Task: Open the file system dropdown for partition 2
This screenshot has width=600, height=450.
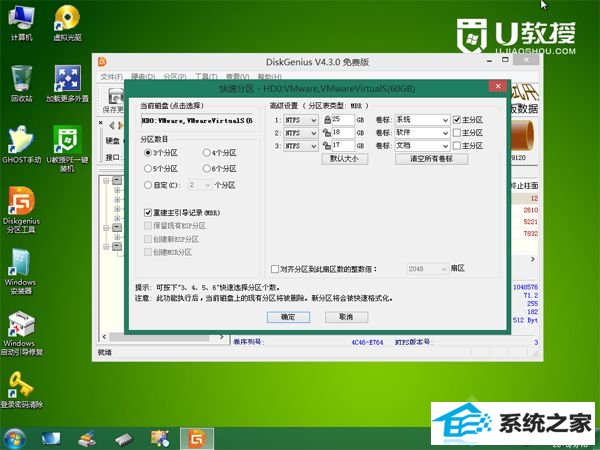Action: [x=301, y=133]
